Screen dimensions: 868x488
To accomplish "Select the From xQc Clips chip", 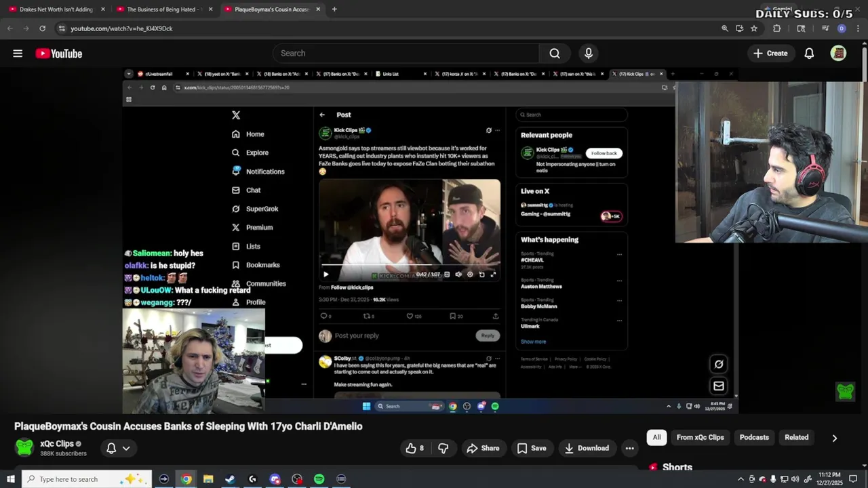I will pos(700,437).
